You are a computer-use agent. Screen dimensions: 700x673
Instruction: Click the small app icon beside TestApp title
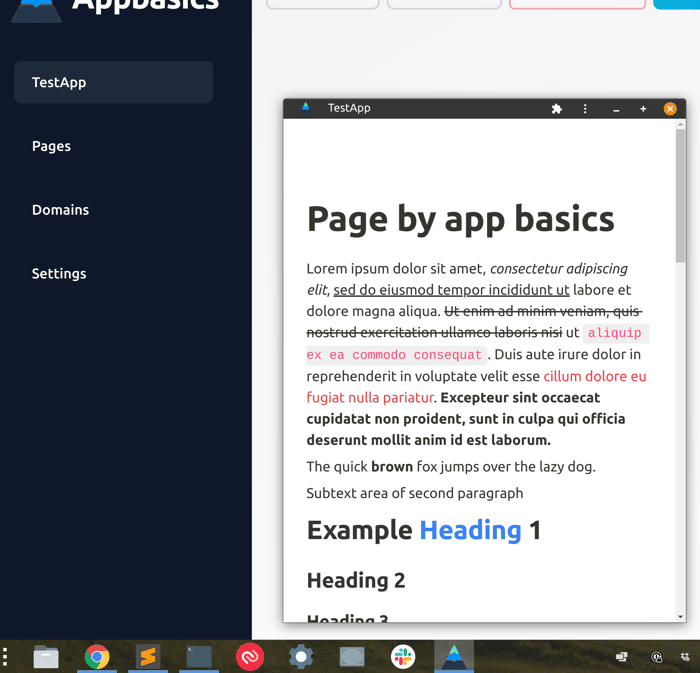coord(305,108)
